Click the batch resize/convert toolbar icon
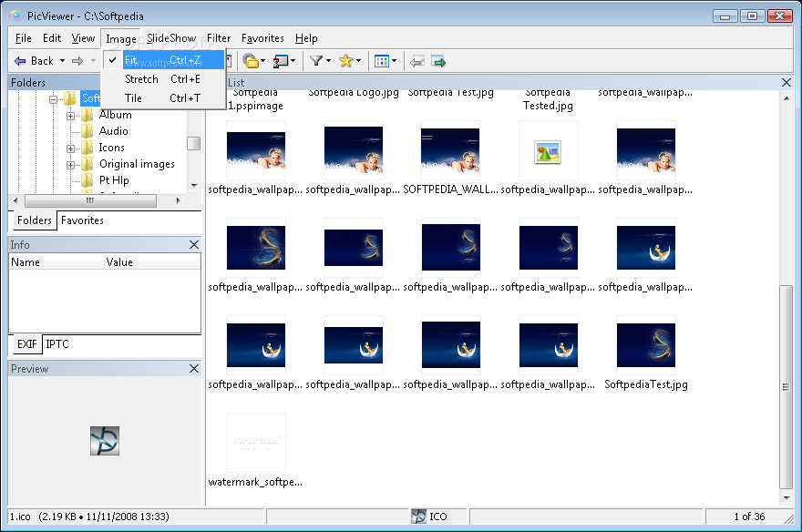The height and width of the screenshot is (532, 802). pyautogui.click(x=281, y=61)
